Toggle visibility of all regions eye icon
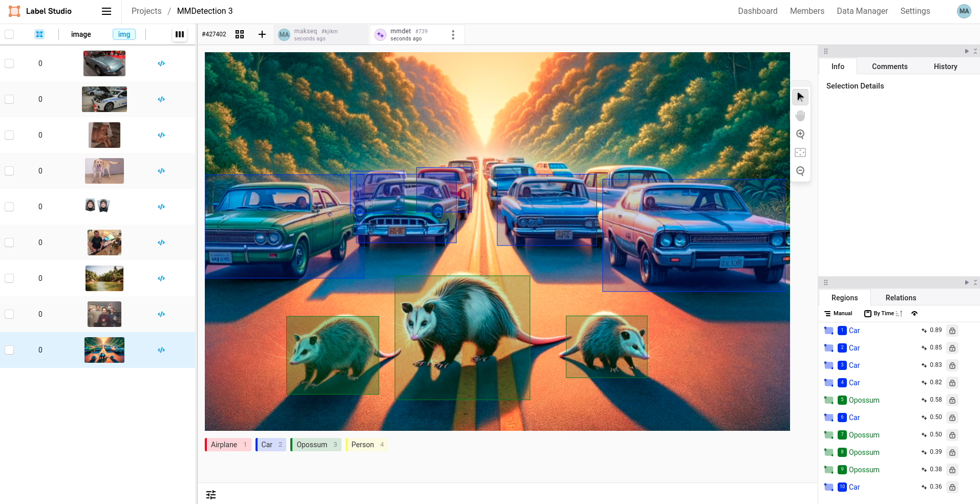The image size is (980, 504). [914, 314]
